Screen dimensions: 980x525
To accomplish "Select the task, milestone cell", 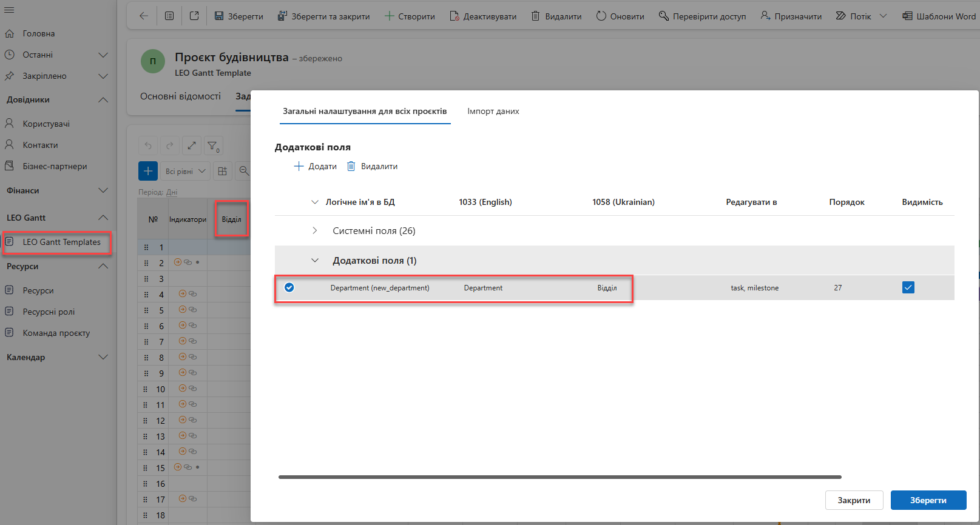I will 754,288.
